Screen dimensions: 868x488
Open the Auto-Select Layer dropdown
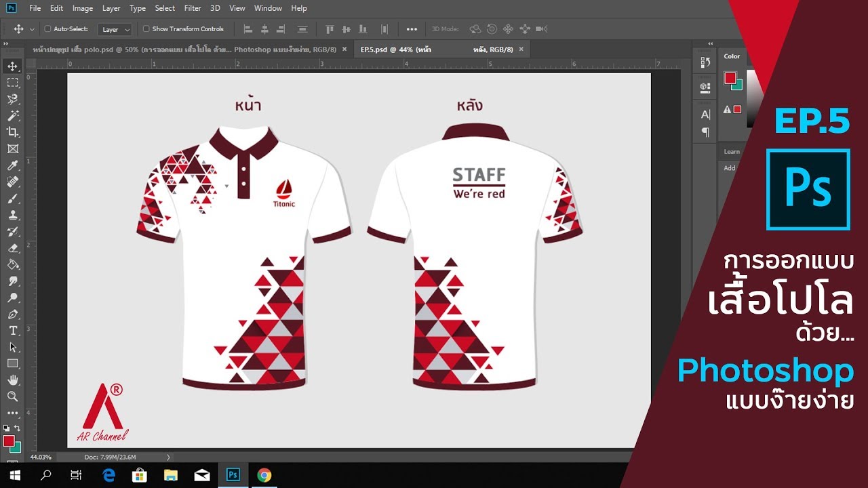(115, 29)
